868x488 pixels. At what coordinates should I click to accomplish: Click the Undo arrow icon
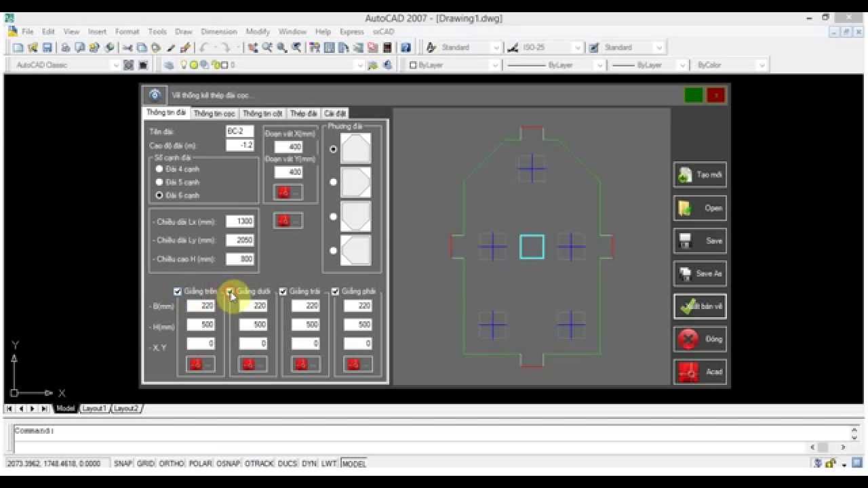tap(204, 47)
